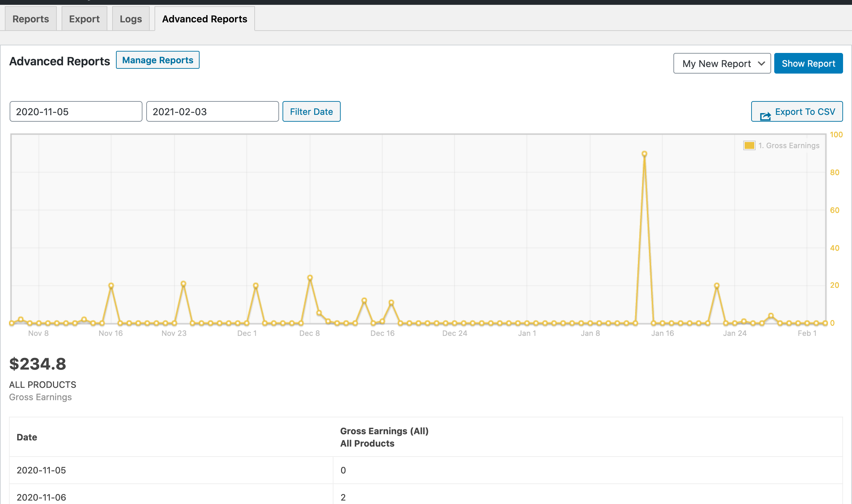The image size is (852, 504).
Task: Click the Dec 8 peak data point
Action: coord(310,278)
